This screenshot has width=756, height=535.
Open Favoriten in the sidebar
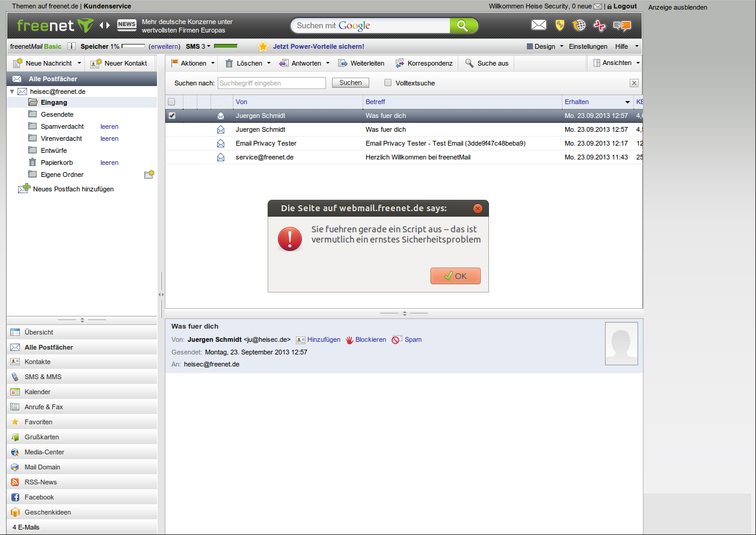82,422
